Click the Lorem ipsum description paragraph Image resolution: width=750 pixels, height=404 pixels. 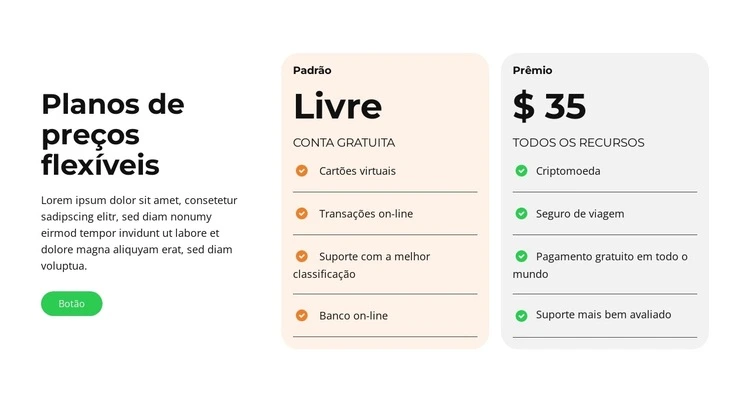(138, 233)
